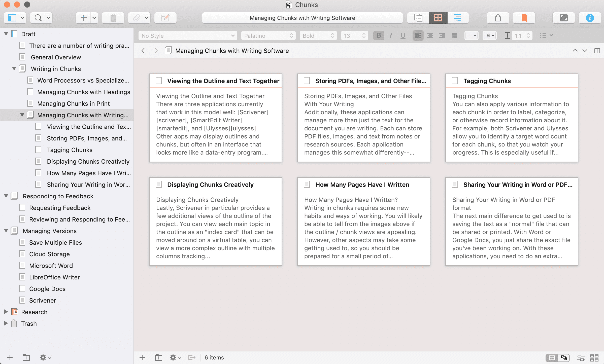The width and height of the screenshot is (604, 364).
Task: Expand the Research folder
Action: click(x=6, y=312)
